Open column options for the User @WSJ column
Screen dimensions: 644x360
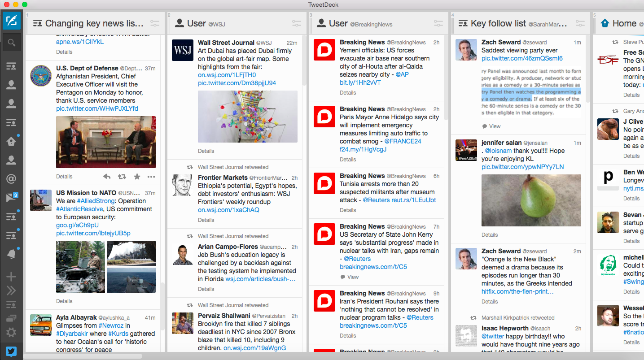pos(297,23)
